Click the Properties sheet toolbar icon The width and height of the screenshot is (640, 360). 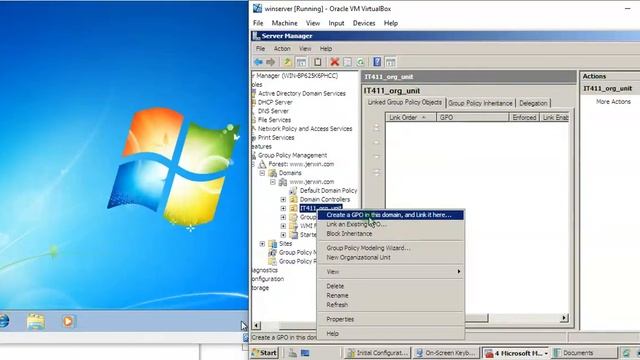coord(347,62)
